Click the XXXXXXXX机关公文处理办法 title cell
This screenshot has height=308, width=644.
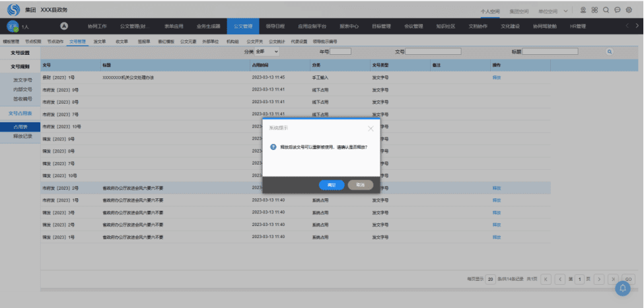[x=128, y=77]
